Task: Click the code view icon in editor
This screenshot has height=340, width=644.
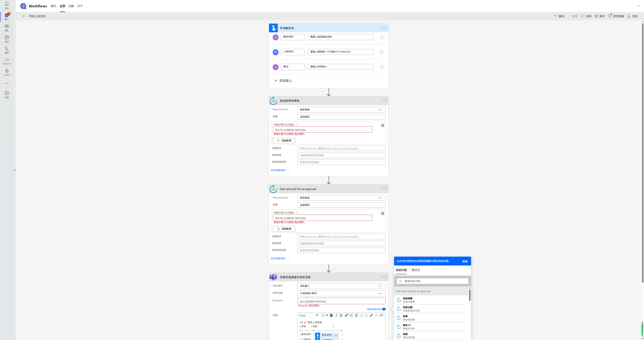Action: point(381,316)
